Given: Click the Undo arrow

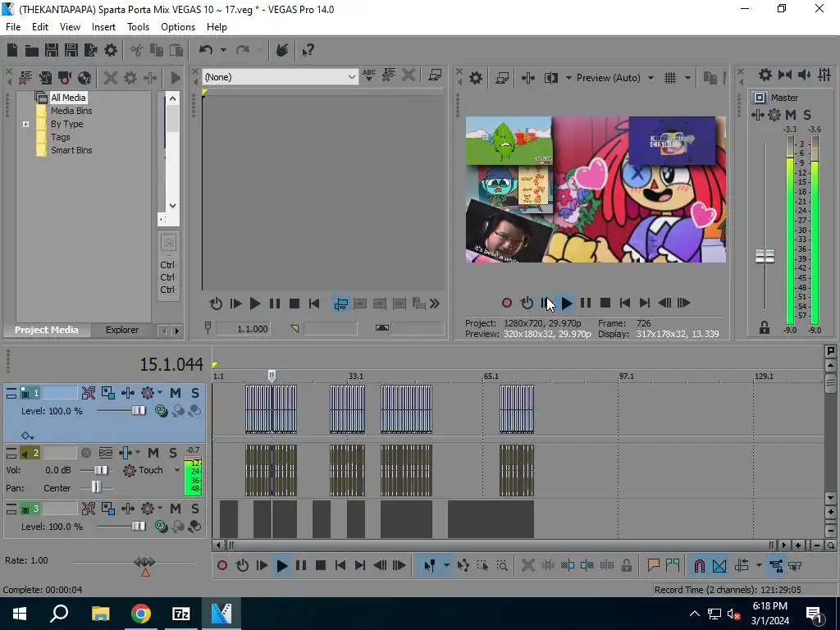Looking at the screenshot, I should [206, 50].
